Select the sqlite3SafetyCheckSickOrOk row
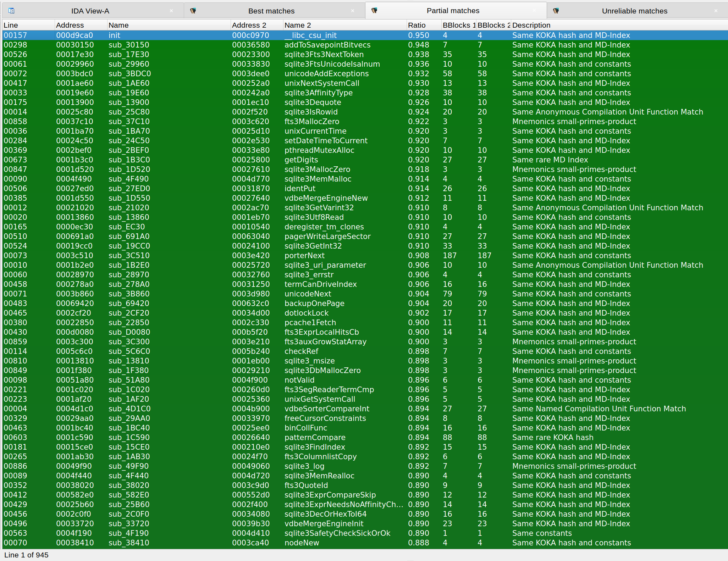The image size is (728, 561). (x=337, y=533)
